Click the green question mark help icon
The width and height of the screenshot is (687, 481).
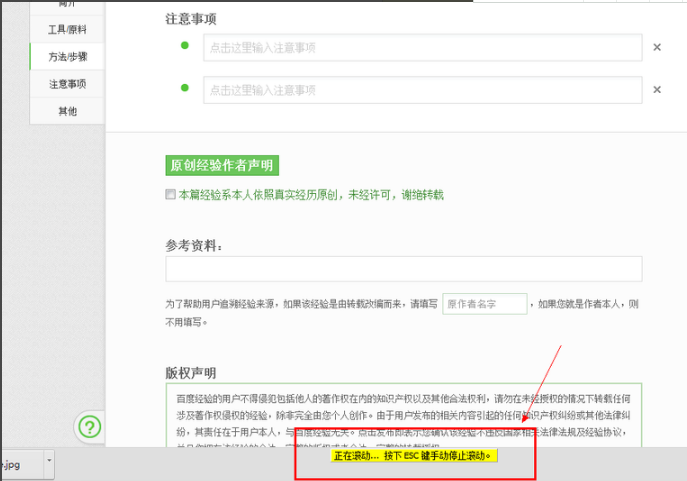click(x=90, y=428)
